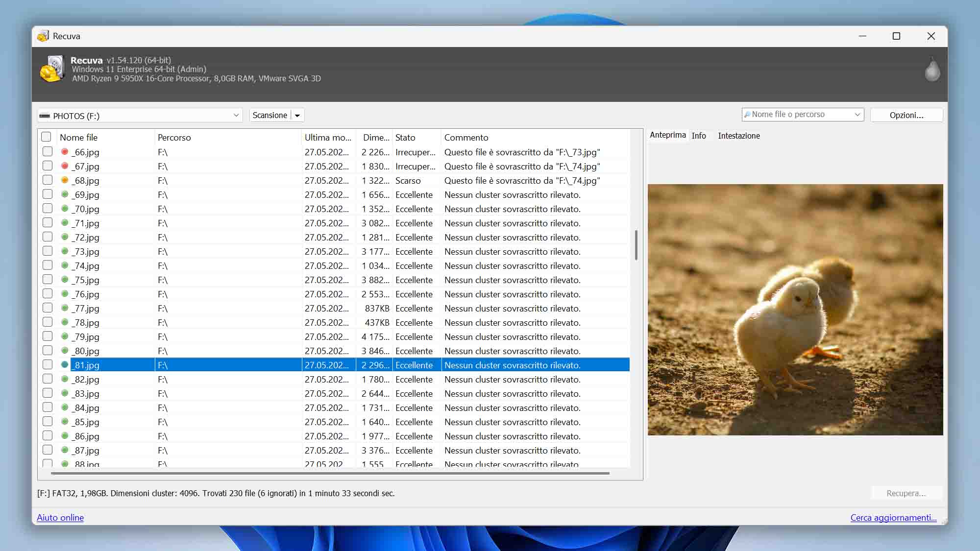Check the checkbox for _81.jpg
Screen dimensions: 980x551
point(47,364)
